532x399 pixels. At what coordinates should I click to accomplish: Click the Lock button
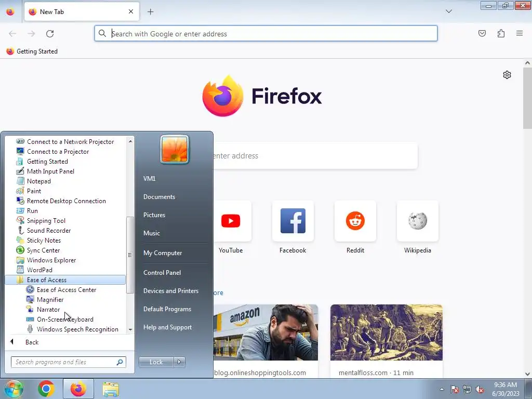[x=156, y=362]
